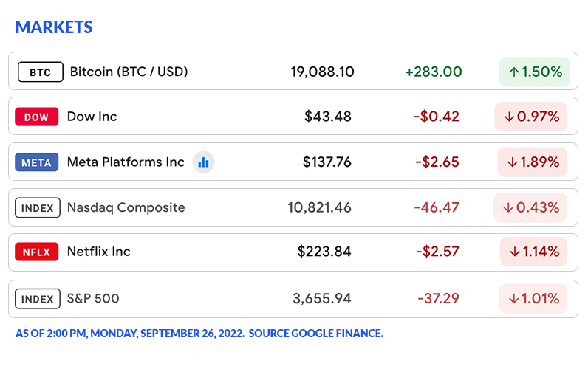Open the chart icon beside Meta Platforms
Image resolution: width=588 pixels, height=366 pixels.
(x=203, y=162)
